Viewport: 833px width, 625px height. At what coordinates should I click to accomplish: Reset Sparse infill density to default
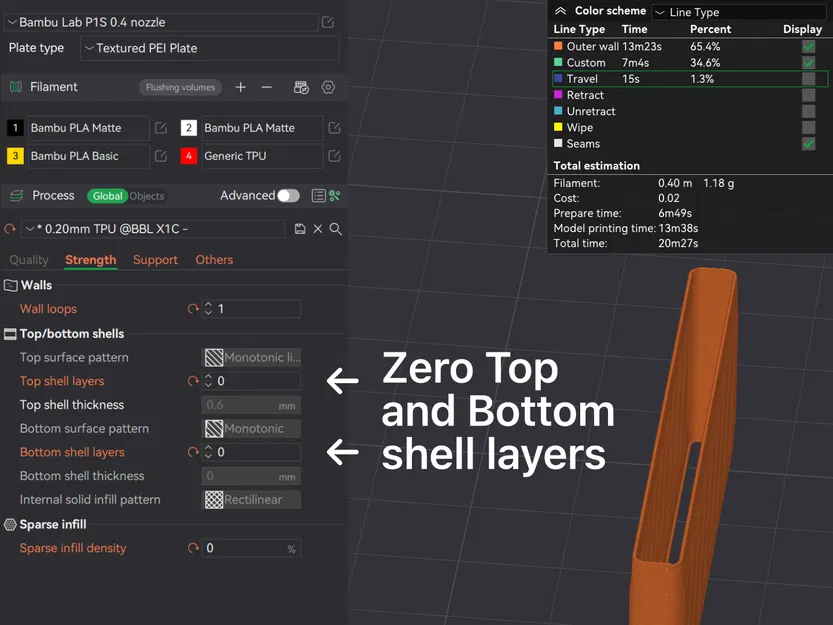[x=193, y=548]
